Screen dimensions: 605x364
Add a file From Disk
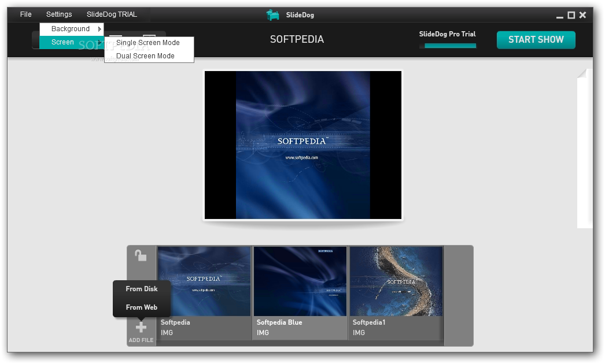(142, 289)
